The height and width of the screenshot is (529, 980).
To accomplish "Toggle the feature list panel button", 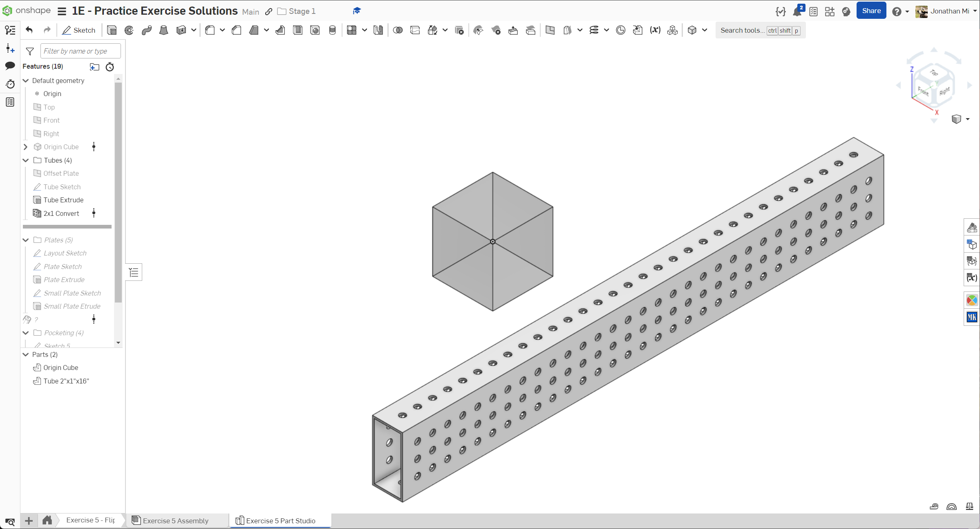I will click(10, 30).
